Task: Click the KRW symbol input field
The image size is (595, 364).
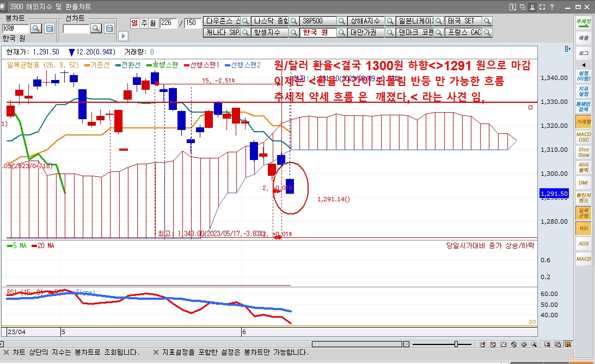Action: [16, 28]
